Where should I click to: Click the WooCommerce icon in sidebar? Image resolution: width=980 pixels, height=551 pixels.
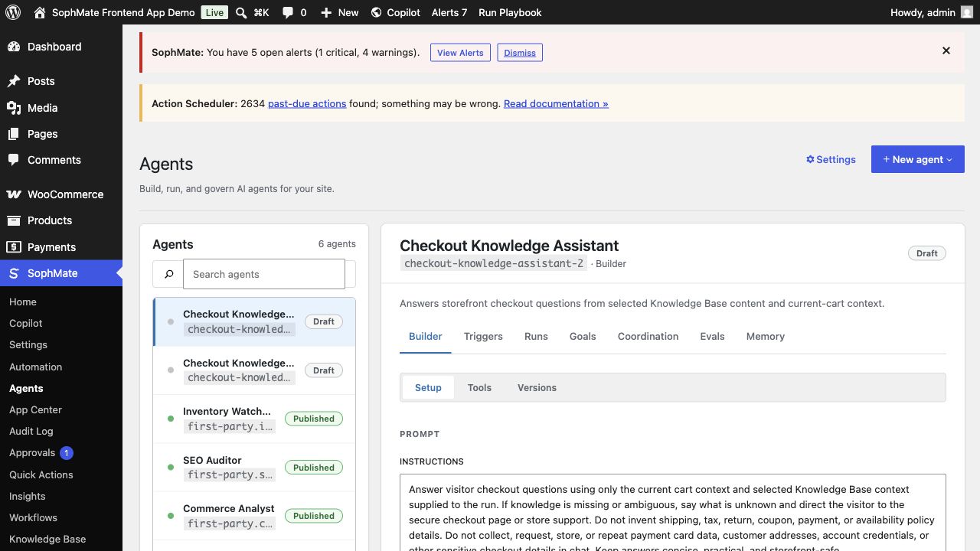pyautogui.click(x=14, y=194)
